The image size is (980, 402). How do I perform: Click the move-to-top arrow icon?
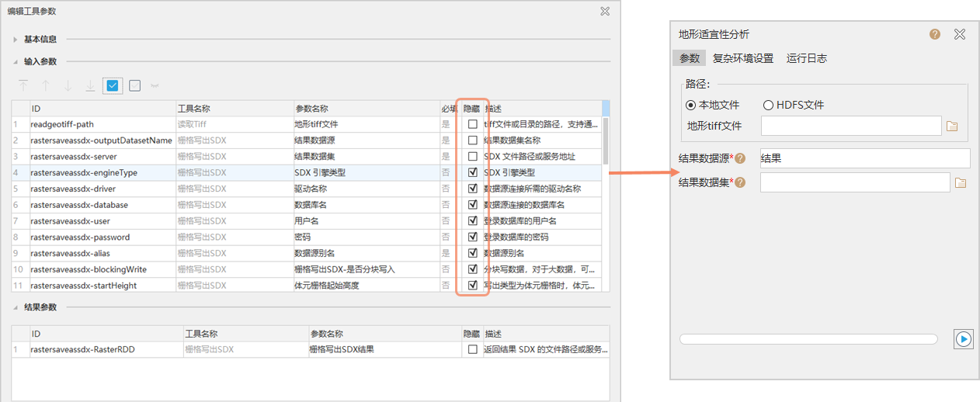[x=23, y=85]
